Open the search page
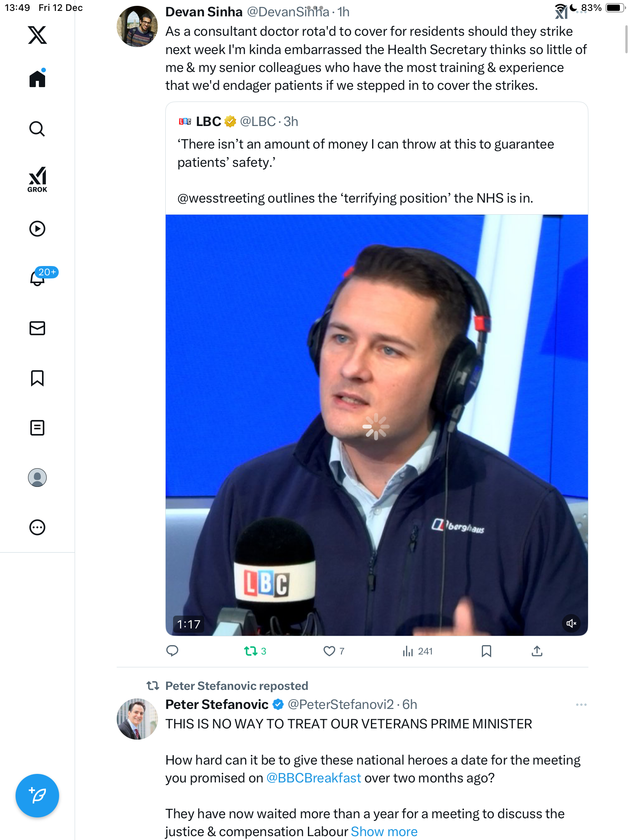This screenshot has width=630, height=840. 37,129
